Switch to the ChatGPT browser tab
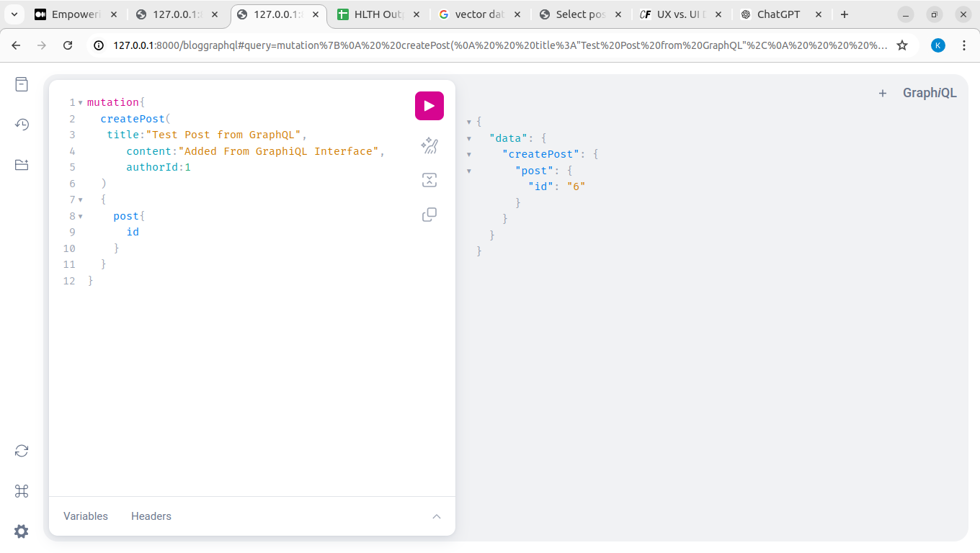 (778, 14)
